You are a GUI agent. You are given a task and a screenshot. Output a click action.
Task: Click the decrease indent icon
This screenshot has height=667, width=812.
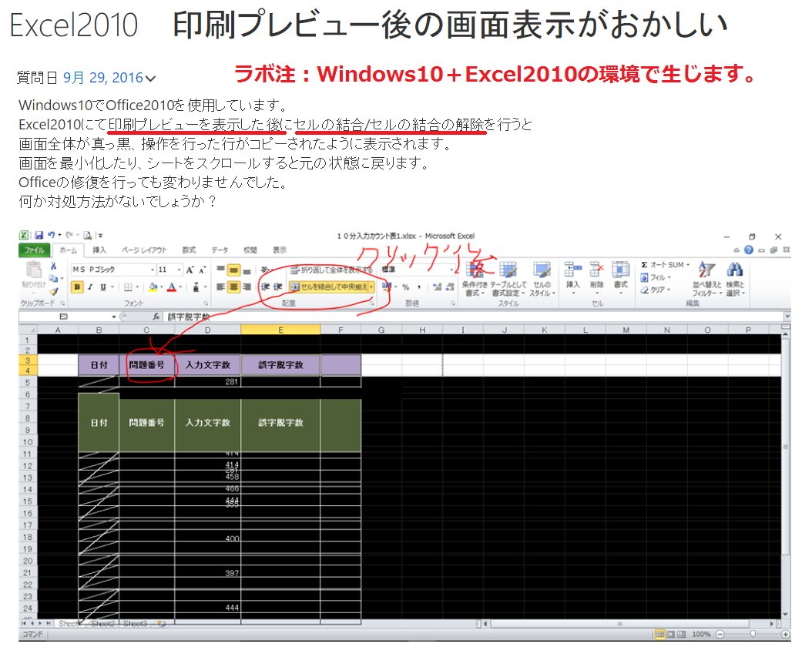(x=266, y=287)
